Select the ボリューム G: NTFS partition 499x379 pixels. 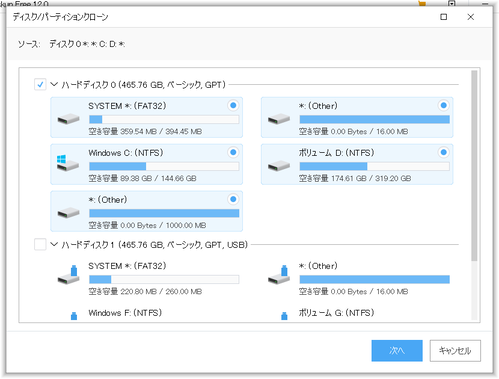[336, 313]
